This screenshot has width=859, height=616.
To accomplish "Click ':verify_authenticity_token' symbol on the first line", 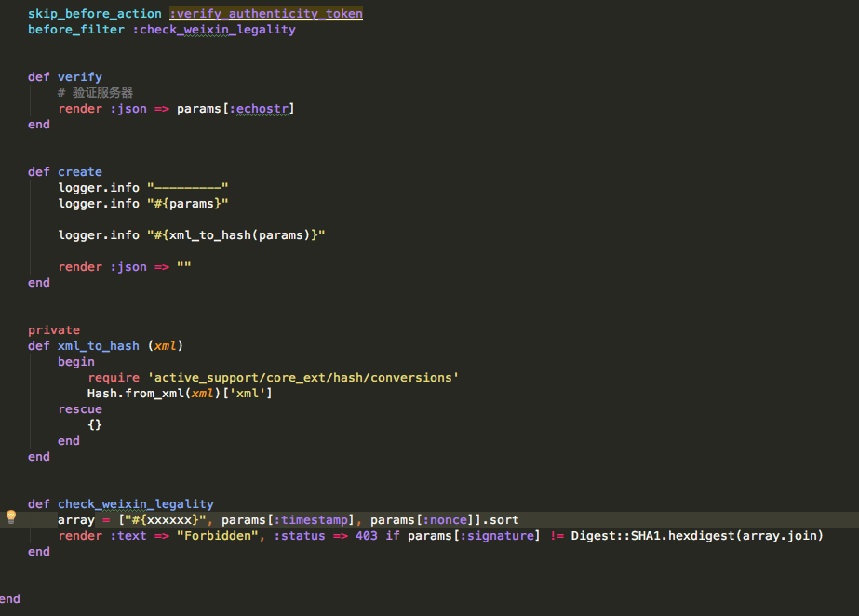I will (x=266, y=14).
